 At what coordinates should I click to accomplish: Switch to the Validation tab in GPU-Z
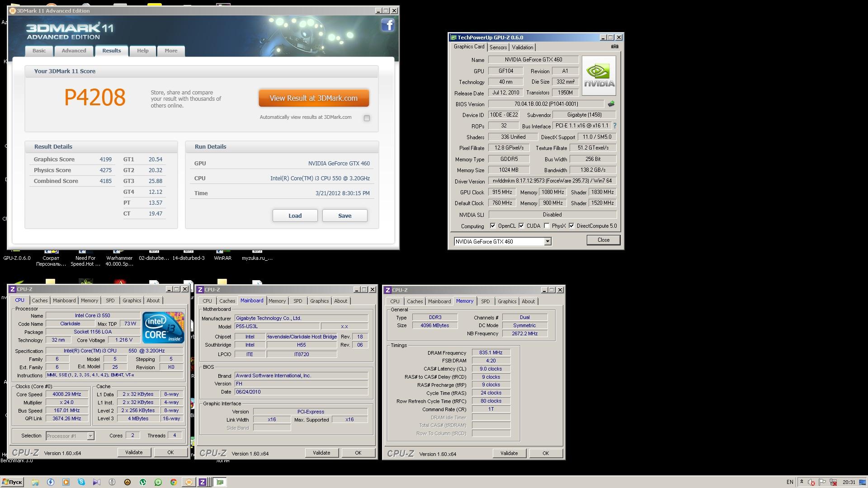pos(523,47)
